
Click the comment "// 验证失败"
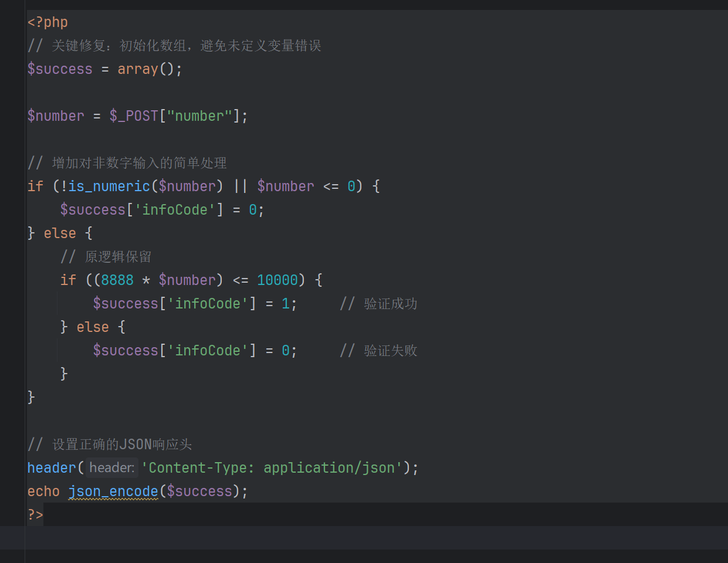(378, 351)
